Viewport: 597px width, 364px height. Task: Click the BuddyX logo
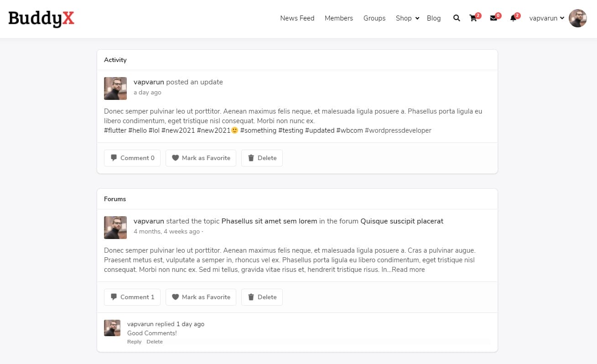(41, 18)
